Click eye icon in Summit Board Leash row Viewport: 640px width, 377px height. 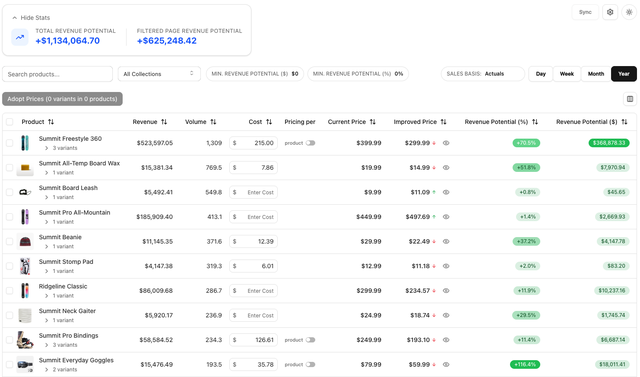pyautogui.click(x=446, y=192)
